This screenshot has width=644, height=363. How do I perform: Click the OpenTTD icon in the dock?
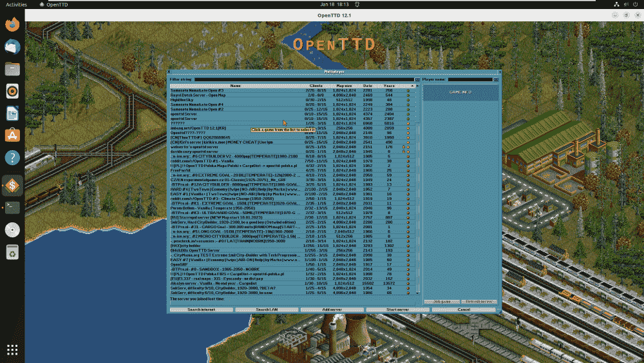[x=12, y=186]
